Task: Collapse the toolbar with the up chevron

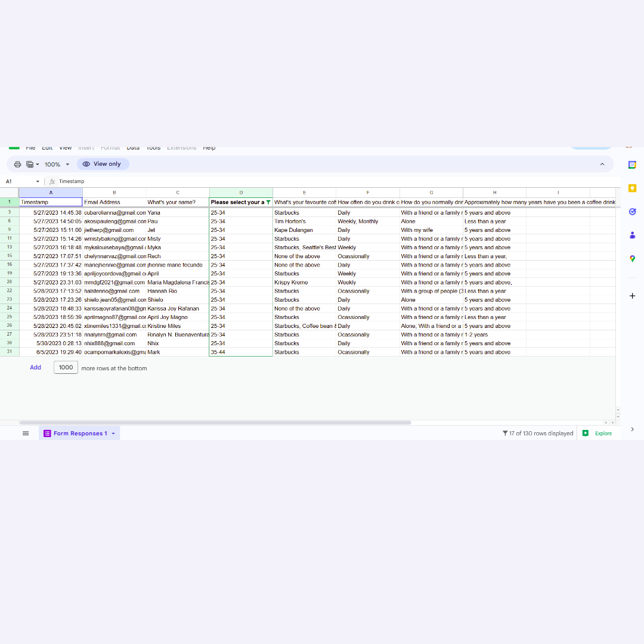Action: pos(602,165)
